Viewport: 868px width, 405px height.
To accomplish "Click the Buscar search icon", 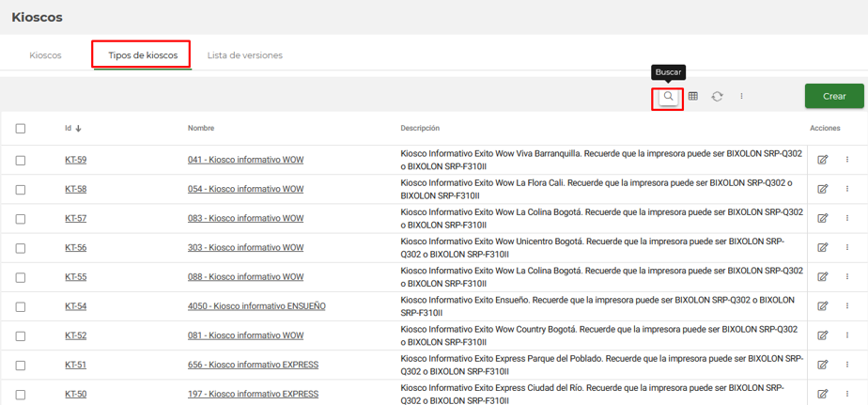I will click(x=667, y=97).
